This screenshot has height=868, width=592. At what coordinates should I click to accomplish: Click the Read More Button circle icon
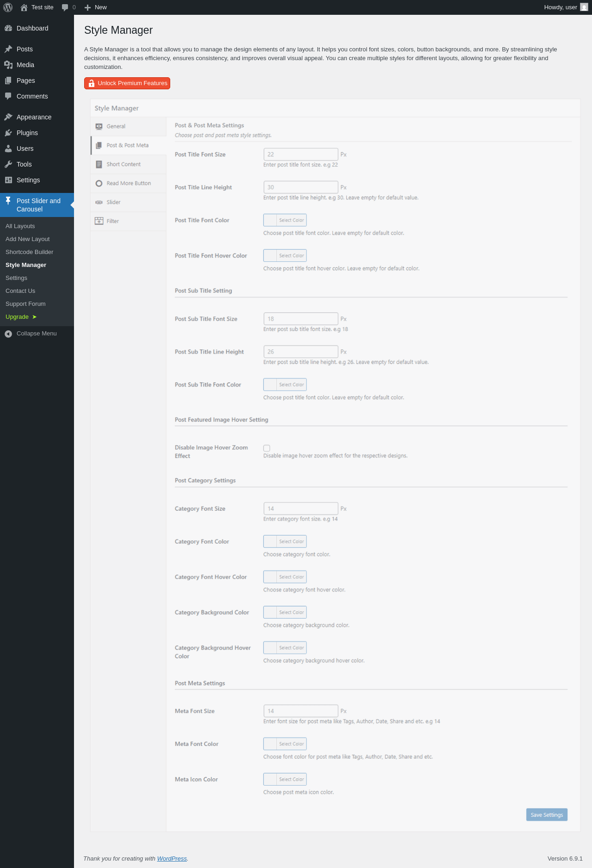pyautogui.click(x=99, y=183)
